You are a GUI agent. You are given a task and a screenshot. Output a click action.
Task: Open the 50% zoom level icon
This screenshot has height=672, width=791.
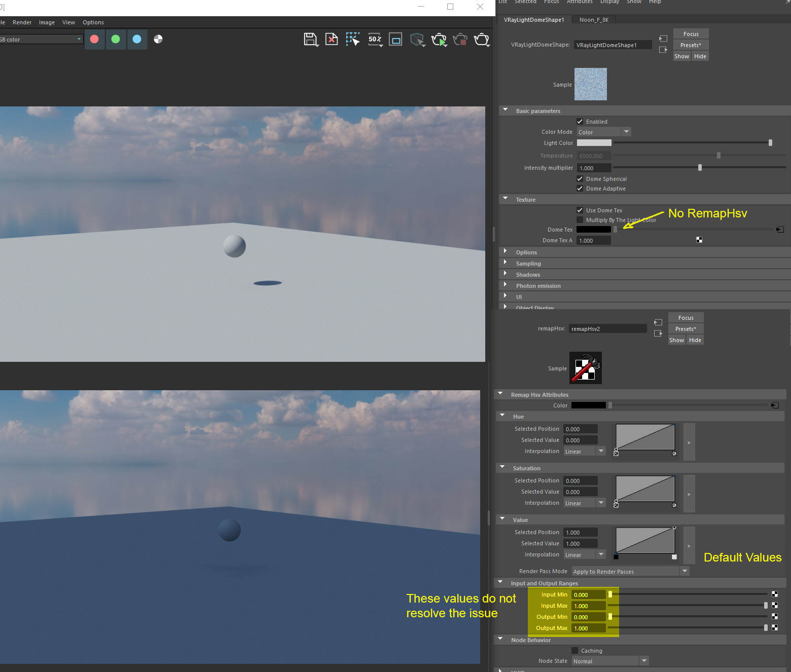click(x=375, y=39)
